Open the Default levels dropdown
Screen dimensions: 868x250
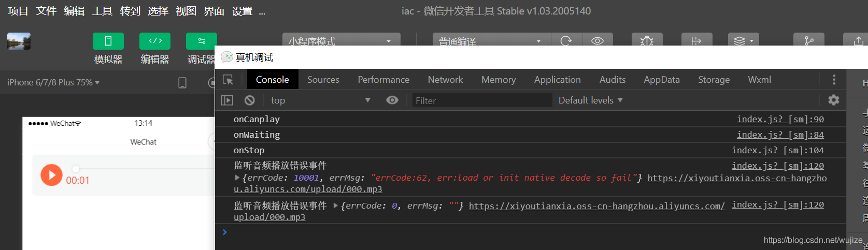(591, 100)
